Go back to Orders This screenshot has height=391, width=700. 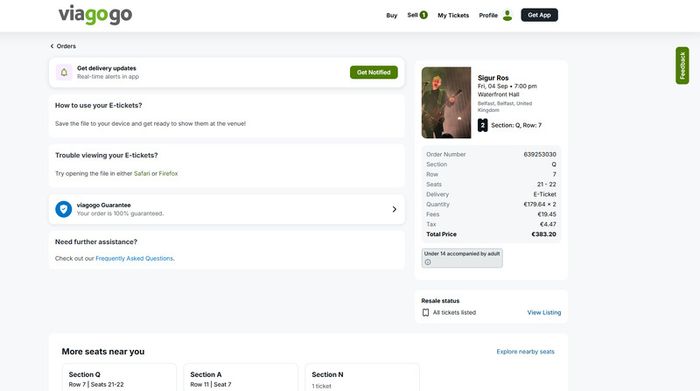(x=66, y=46)
